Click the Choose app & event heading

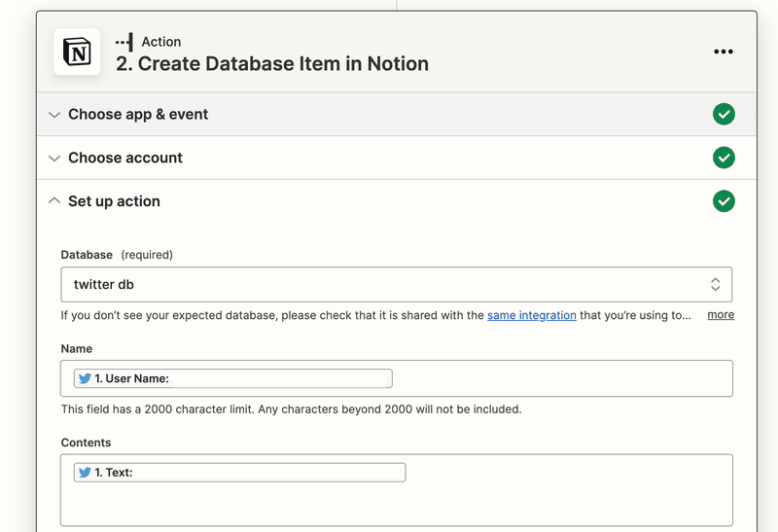pyautogui.click(x=138, y=115)
